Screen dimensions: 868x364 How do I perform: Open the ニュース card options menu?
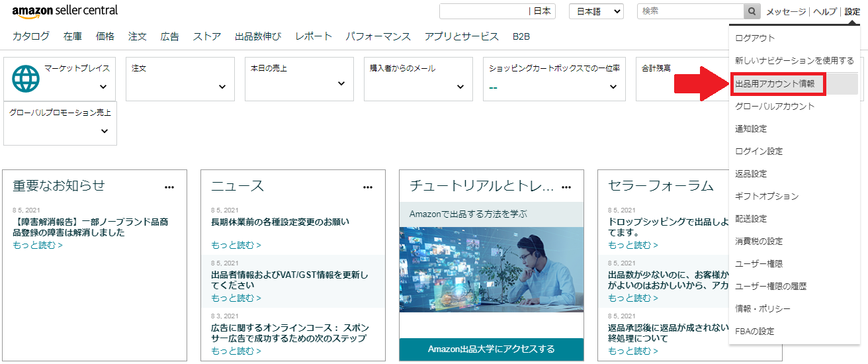[x=368, y=187]
